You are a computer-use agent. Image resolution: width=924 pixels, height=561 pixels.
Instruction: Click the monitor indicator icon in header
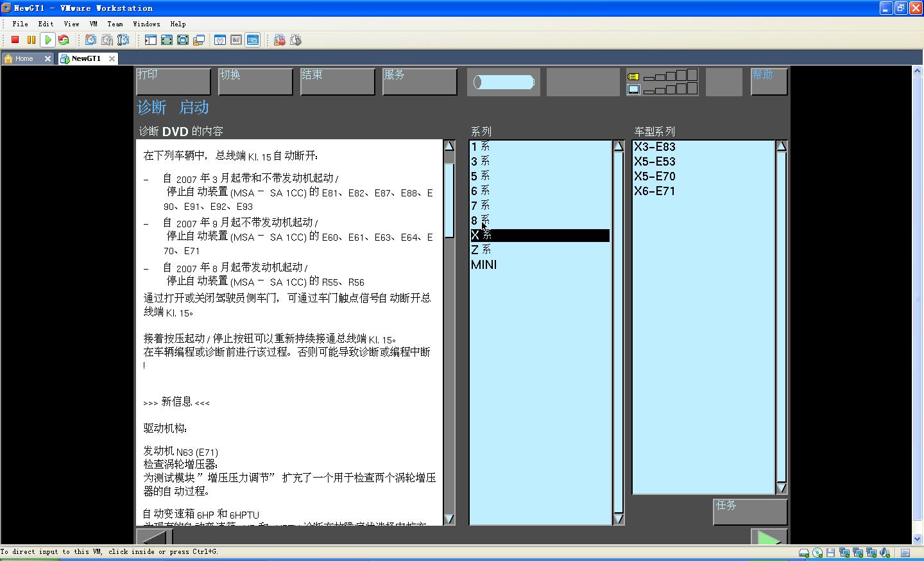coord(633,89)
